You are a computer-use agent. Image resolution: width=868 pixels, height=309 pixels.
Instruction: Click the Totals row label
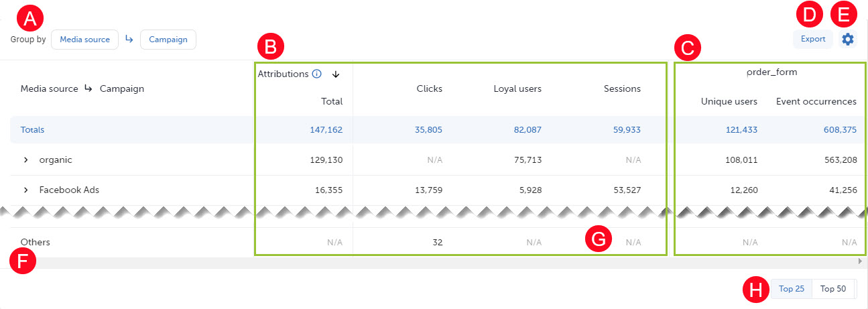click(32, 130)
